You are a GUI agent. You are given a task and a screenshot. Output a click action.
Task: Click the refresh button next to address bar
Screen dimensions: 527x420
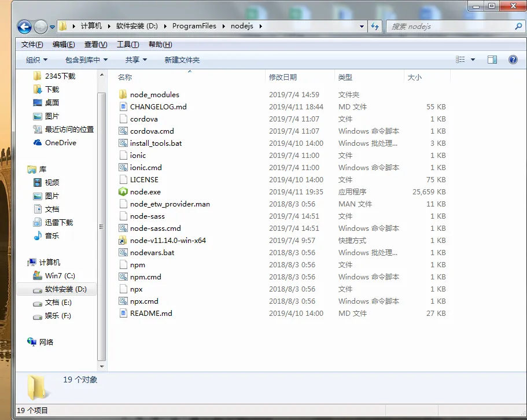[375, 26]
